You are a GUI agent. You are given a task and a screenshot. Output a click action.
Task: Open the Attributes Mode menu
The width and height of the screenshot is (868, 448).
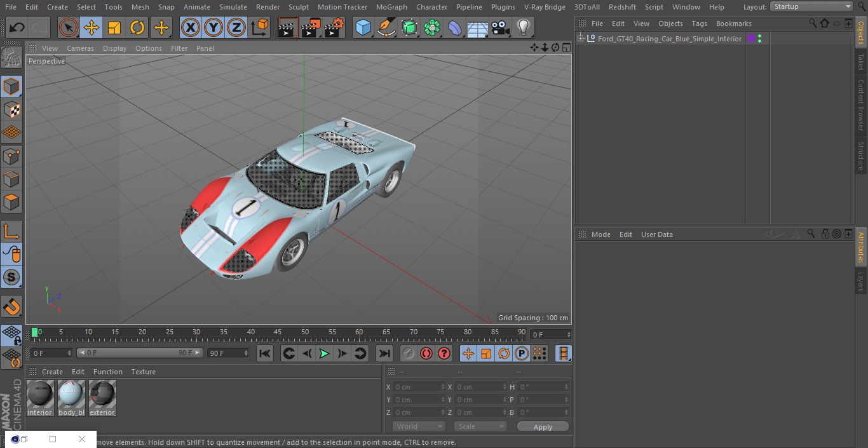600,234
